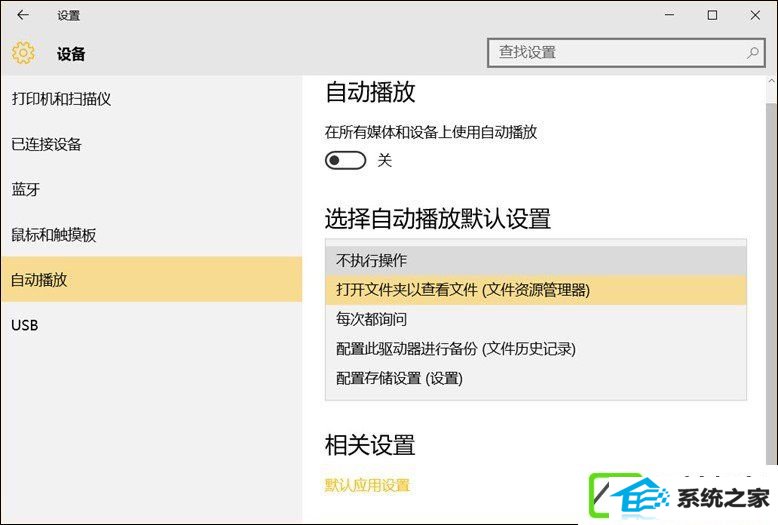Image resolution: width=778 pixels, height=525 pixels.
Task: Open 默认应用设置 link
Action: [367, 485]
